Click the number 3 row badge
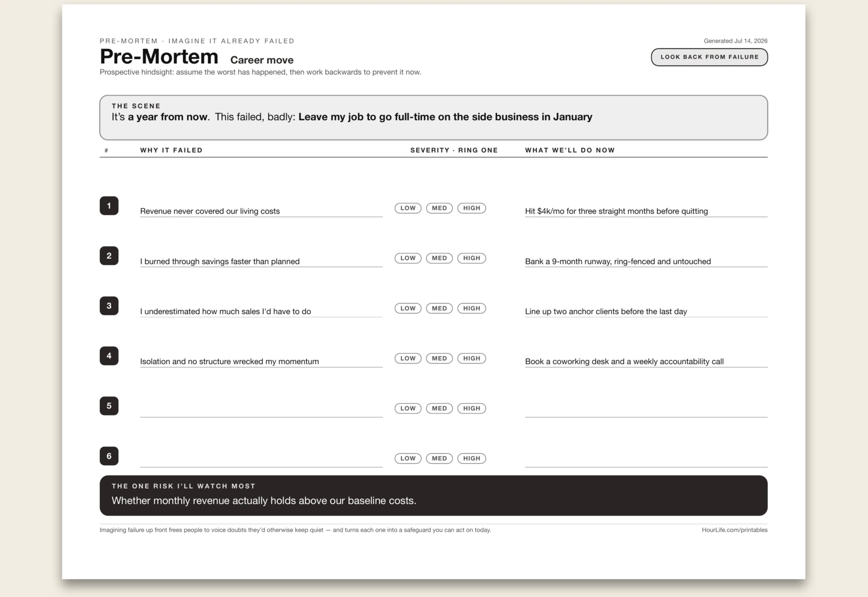This screenshot has height=597, width=868. (109, 306)
